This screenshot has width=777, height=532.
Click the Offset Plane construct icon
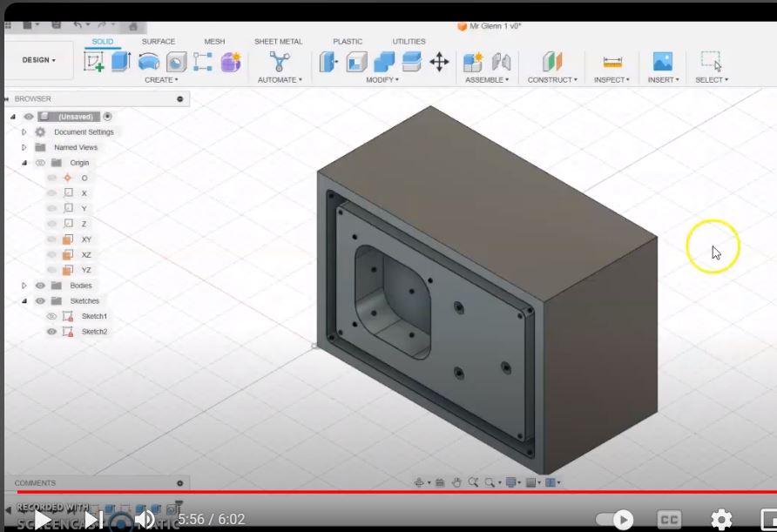[552, 62]
